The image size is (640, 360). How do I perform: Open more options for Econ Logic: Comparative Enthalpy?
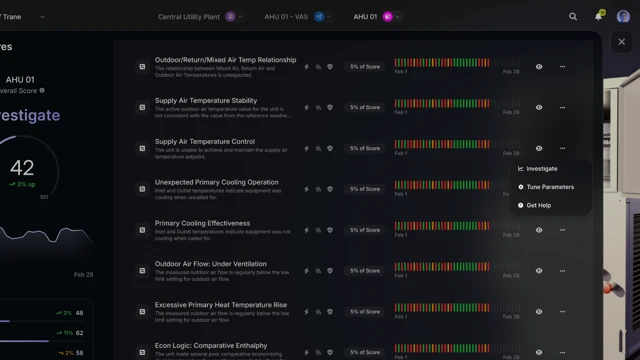point(562,352)
